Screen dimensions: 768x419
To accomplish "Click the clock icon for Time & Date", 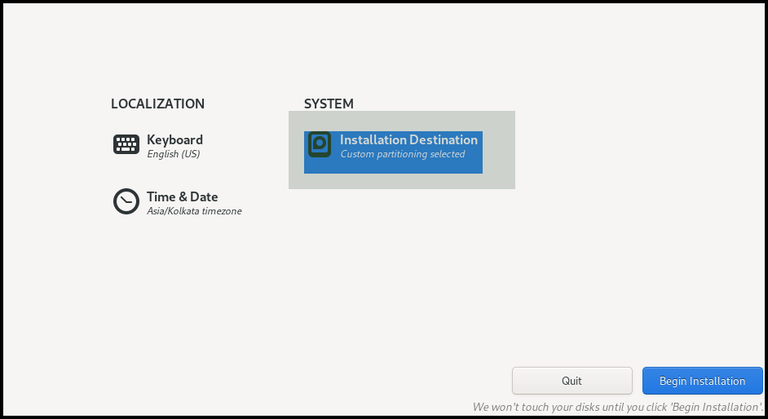I will (126, 202).
